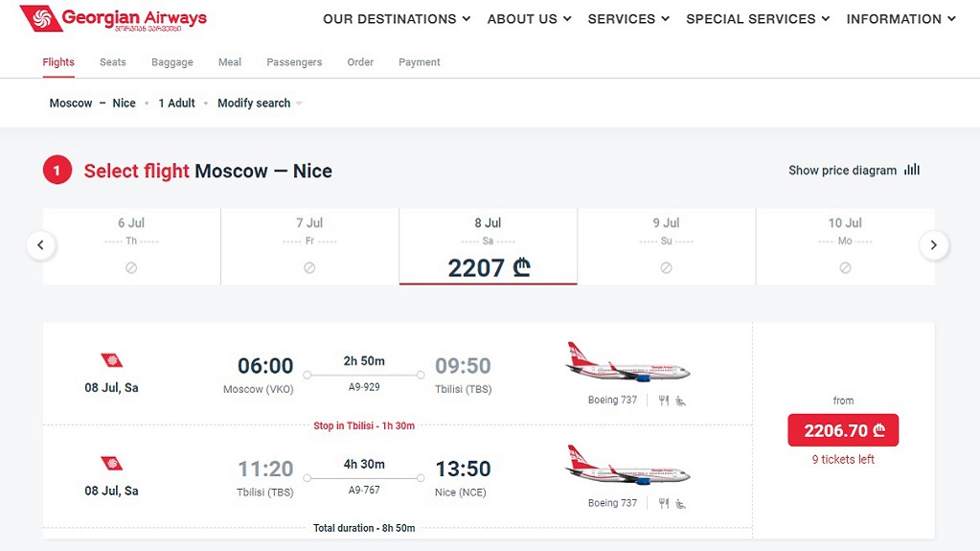This screenshot has height=551, width=980.
Task: Go to next dates with right arrow
Action: tap(934, 245)
